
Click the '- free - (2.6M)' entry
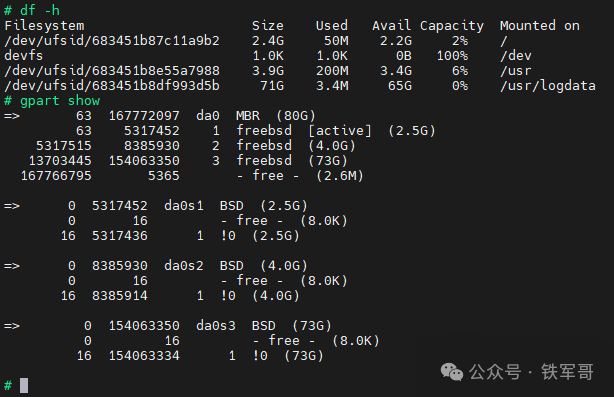coord(300,176)
